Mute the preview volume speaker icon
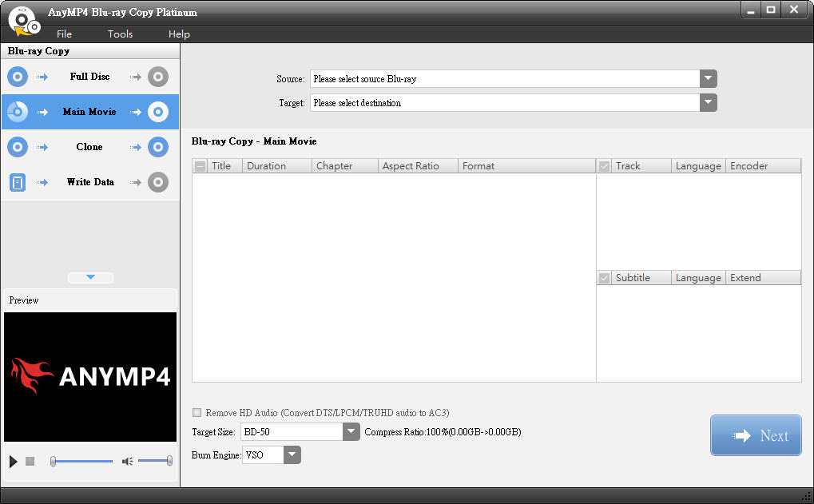The height and width of the screenshot is (504, 814). point(127,461)
